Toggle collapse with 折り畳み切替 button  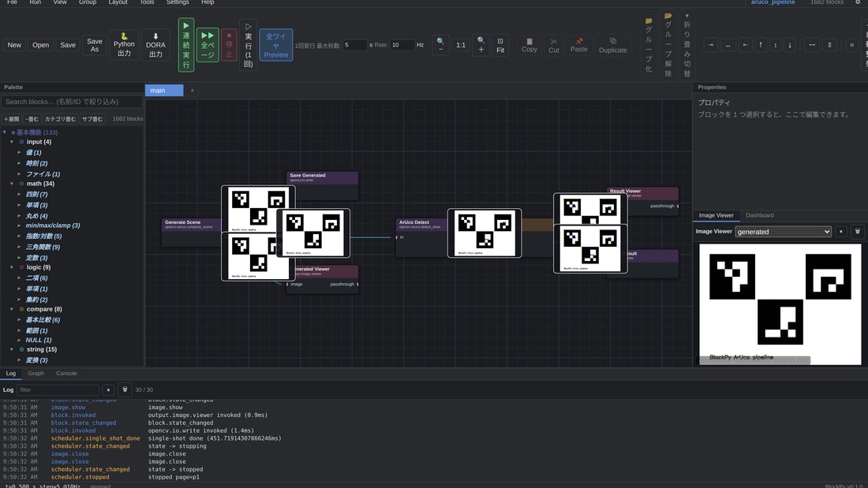point(687,45)
